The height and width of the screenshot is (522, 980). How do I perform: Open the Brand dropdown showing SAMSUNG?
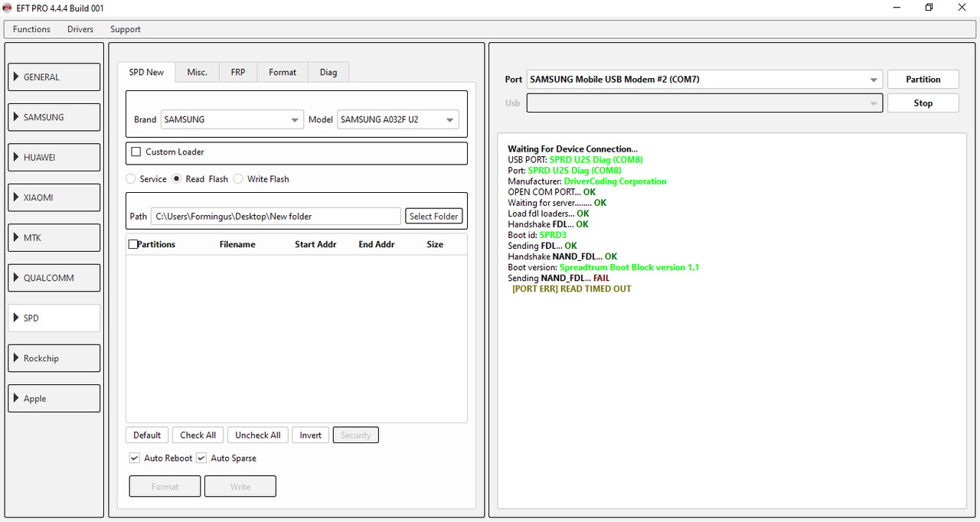tap(233, 119)
